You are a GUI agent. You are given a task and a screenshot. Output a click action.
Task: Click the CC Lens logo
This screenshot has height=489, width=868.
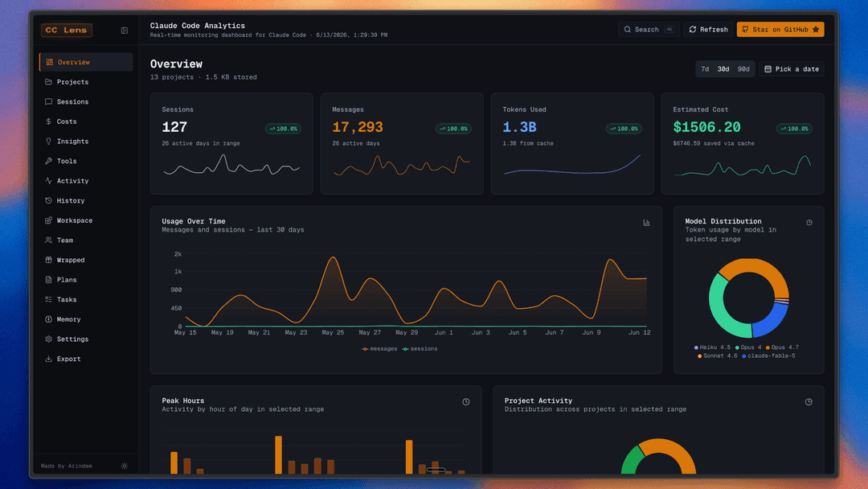point(67,30)
